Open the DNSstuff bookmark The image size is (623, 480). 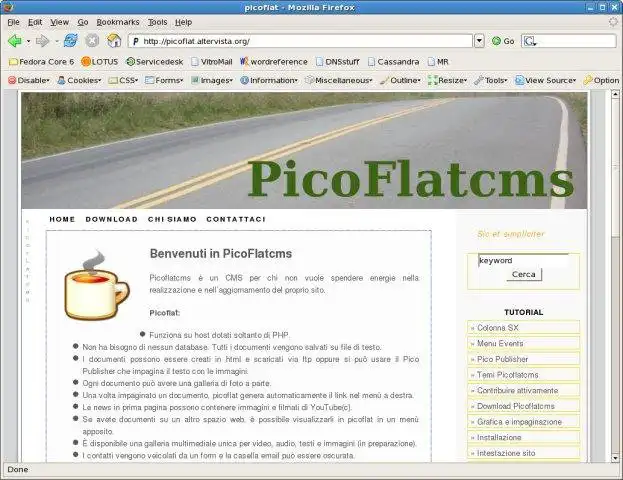coord(337,62)
